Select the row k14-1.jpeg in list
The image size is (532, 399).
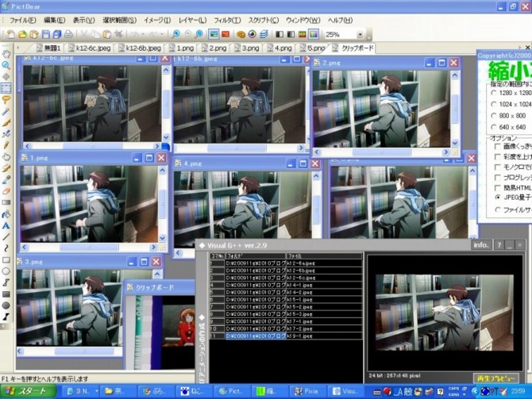pos(286,285)
